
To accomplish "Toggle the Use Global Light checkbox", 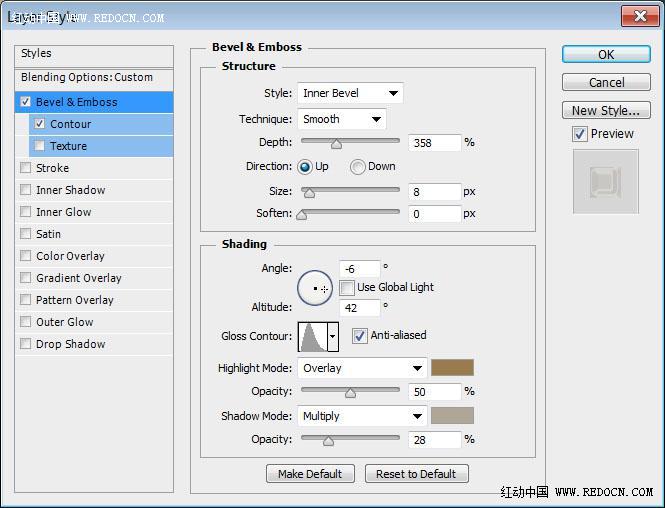I will [346, 287].
